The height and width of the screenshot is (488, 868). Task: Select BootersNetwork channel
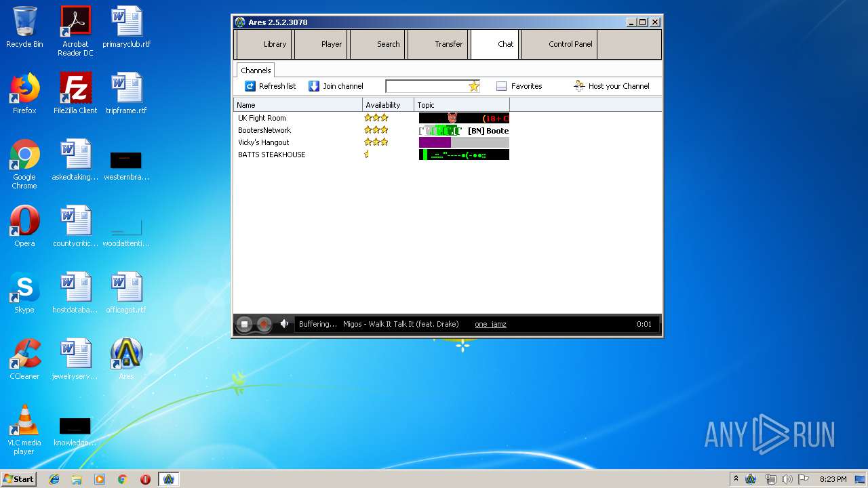[x=264, y=130]
